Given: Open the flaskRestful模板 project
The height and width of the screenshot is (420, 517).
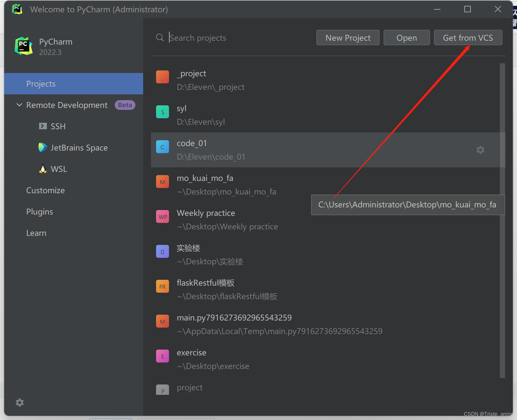Looking at the screenshot, I should click(325, 289).
